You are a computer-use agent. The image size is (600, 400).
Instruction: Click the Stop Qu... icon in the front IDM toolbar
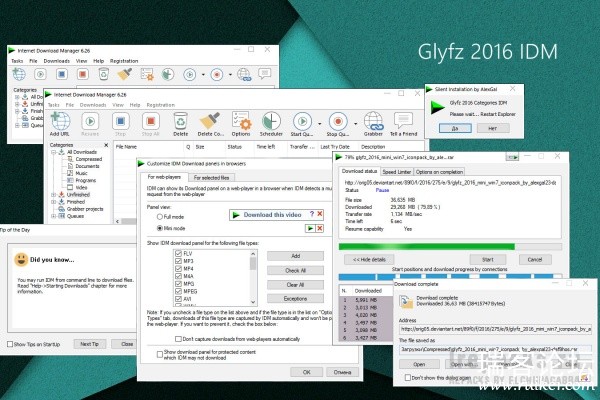[338, 122]
